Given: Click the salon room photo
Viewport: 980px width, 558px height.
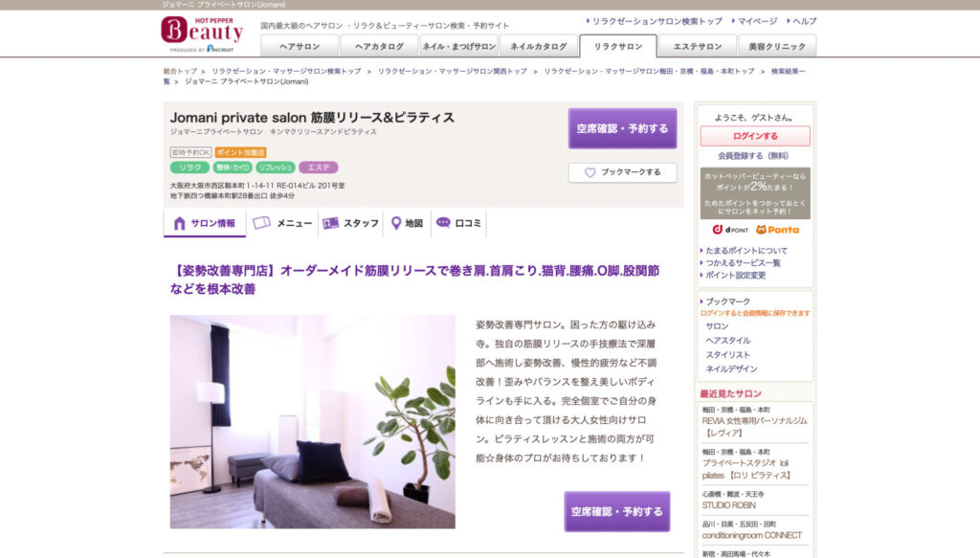Looking at the screenshot, I should pos(313,422).
